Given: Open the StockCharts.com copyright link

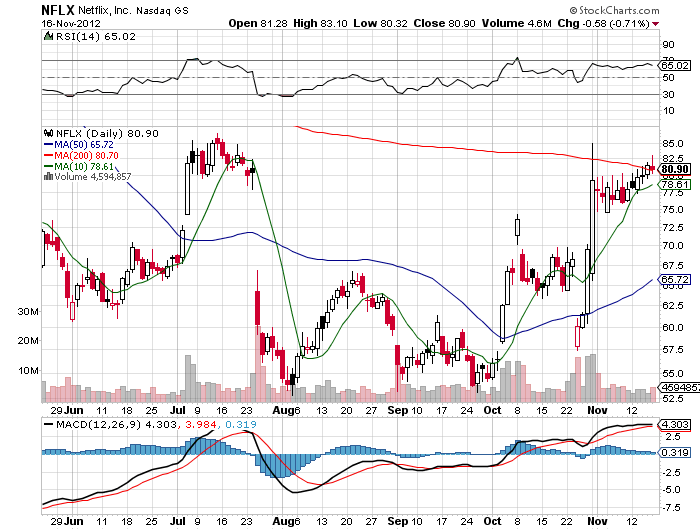Looking at the screenshot, I should [x=614, y=10].
